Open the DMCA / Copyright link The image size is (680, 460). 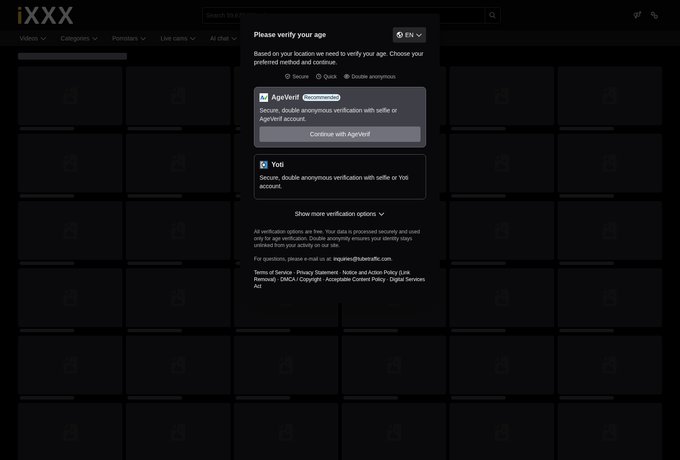tap(301, 280)
